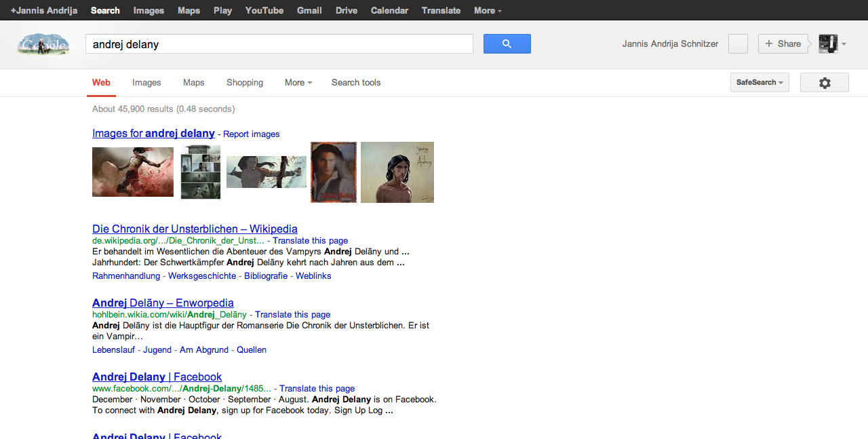Expand the More dropdown under search box
Screen dimensions: 868x439
[298, 83]
